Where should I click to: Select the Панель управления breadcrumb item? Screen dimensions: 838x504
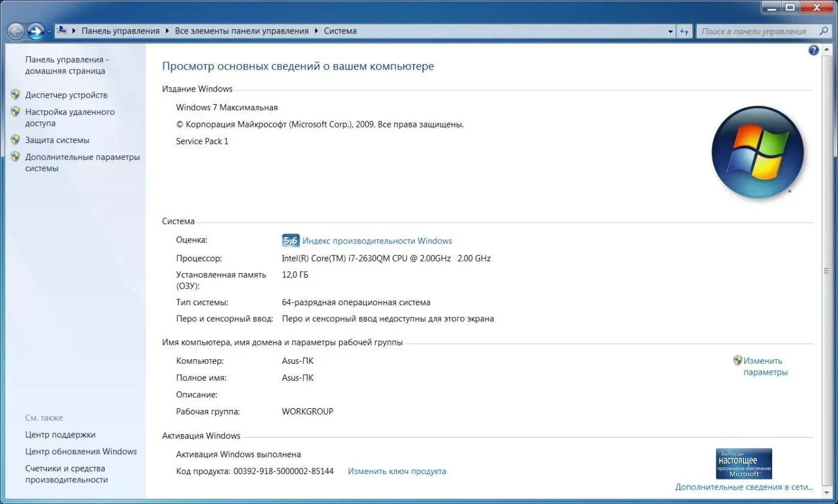tap(120, 31)
